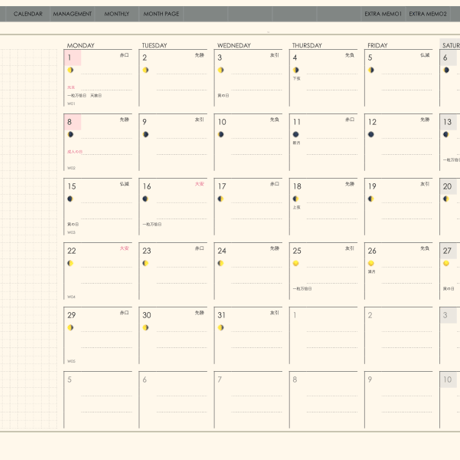
Task: Click the note text at bottom of day 16
Action: (x=152, y=224)
